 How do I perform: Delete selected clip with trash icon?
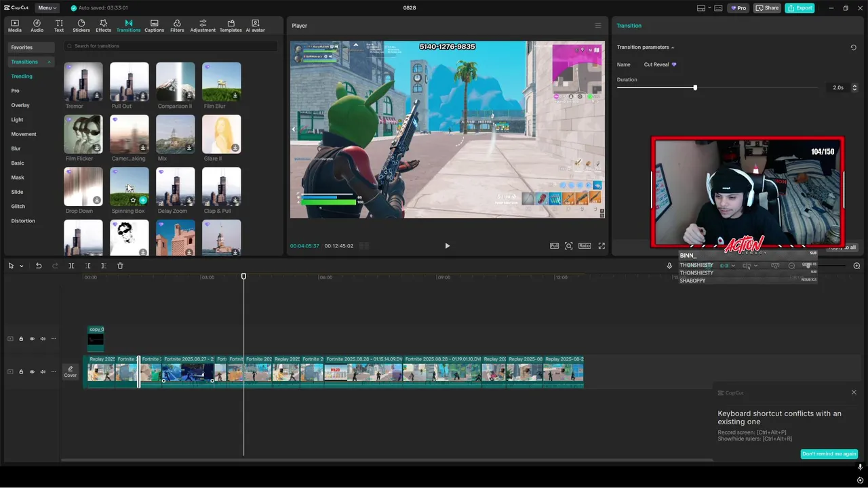click(120, 266)
